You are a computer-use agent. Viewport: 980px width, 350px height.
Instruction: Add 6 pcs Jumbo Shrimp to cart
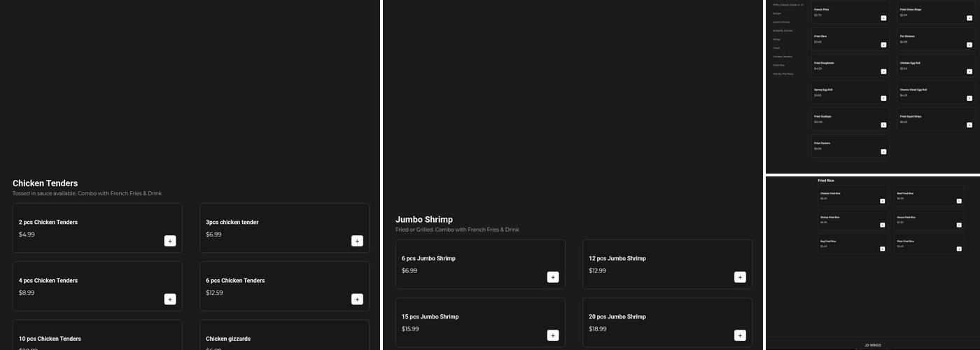[x=553, y=277]
